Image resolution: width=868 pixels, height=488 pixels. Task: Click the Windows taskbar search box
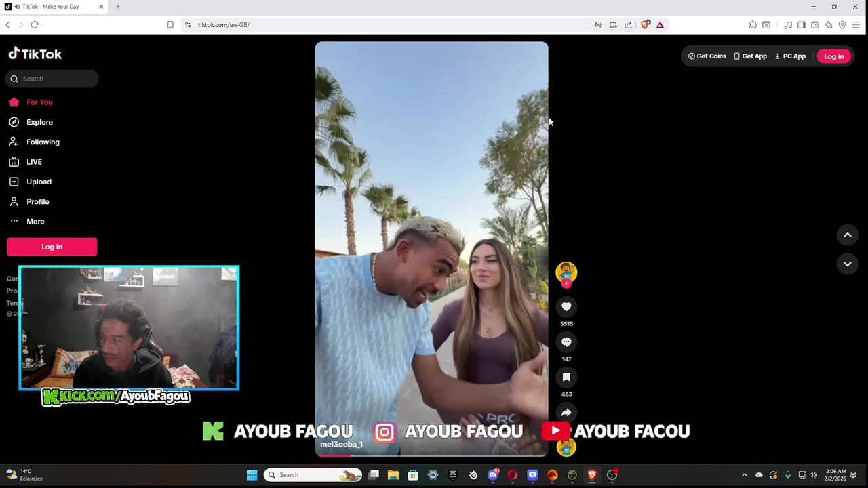click(x=313, y=475)
